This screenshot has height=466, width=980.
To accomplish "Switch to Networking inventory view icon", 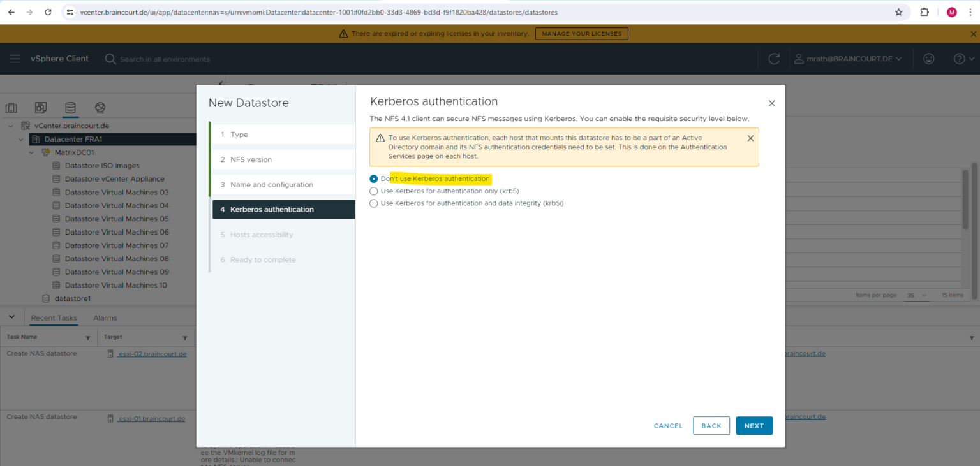I will (100, 108).
